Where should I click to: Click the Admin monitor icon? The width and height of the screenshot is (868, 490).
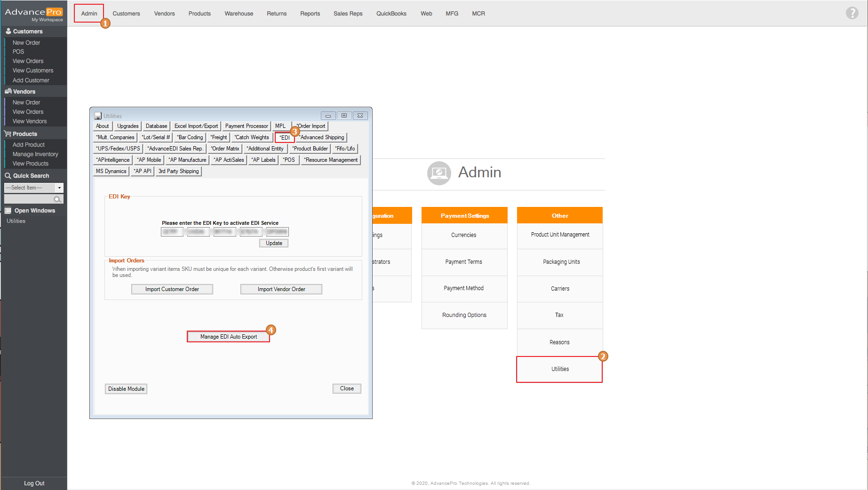coord(438,173)
